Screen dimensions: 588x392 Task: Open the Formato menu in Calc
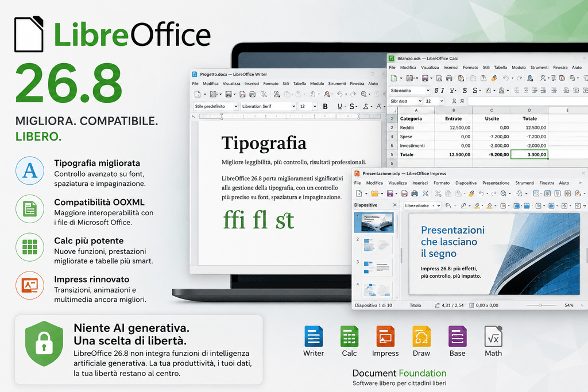[x=470, y=68]
